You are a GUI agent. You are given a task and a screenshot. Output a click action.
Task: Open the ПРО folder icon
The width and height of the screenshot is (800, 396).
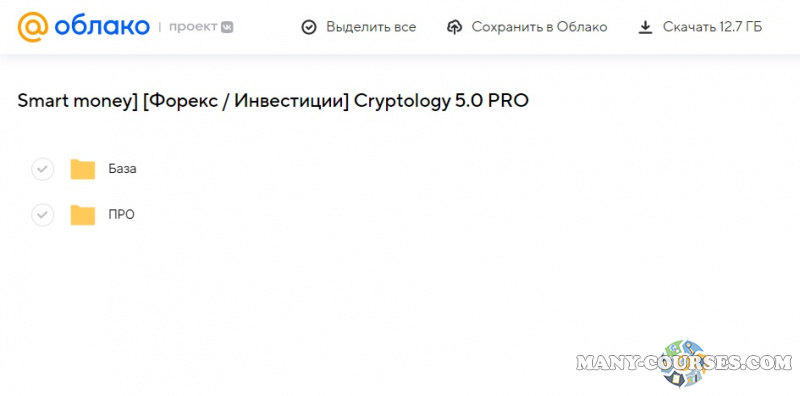click(x=83, y=215)
